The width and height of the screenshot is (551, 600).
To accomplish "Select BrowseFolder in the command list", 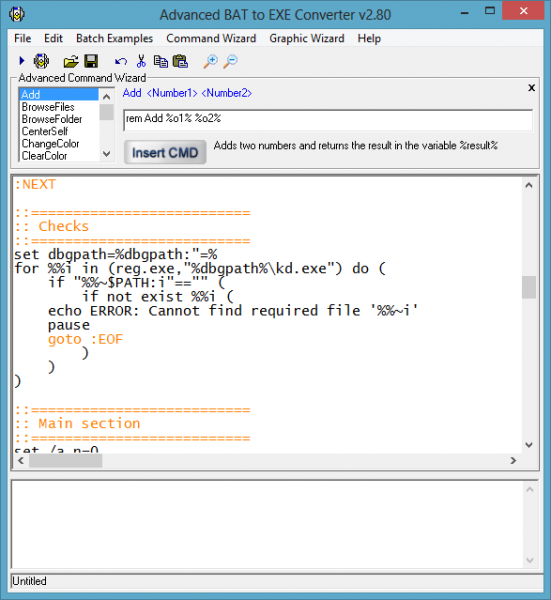I will pyautogui.click(x=59, y=119).
